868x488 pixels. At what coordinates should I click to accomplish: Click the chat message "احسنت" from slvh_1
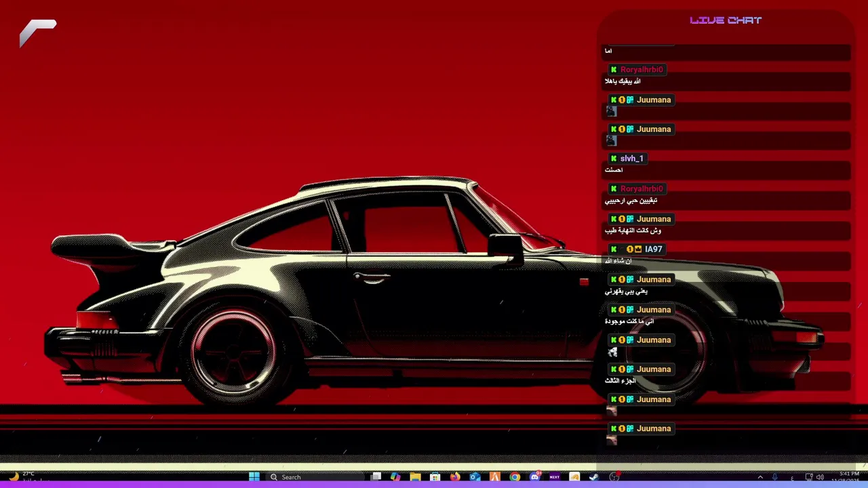[614, 170]
